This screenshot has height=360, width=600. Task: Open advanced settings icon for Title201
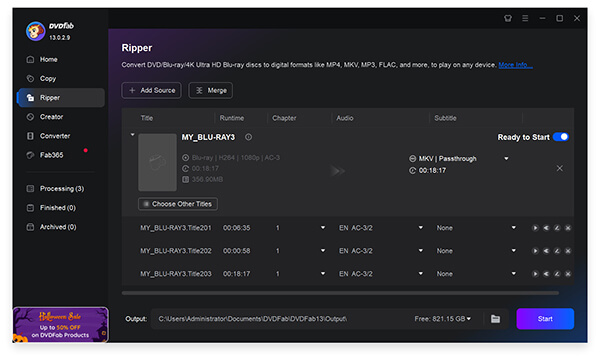pos(546,228)
